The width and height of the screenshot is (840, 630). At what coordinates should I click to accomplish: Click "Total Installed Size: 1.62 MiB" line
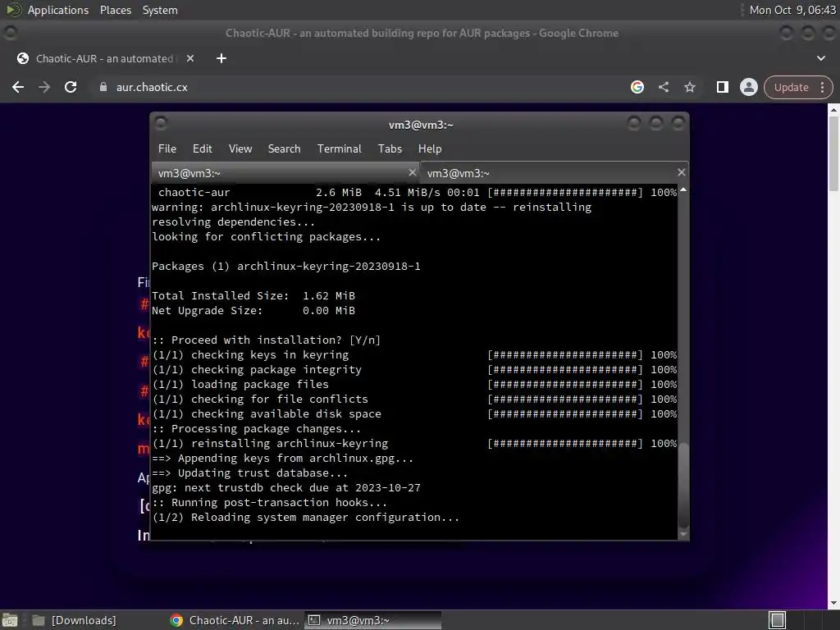253,295
